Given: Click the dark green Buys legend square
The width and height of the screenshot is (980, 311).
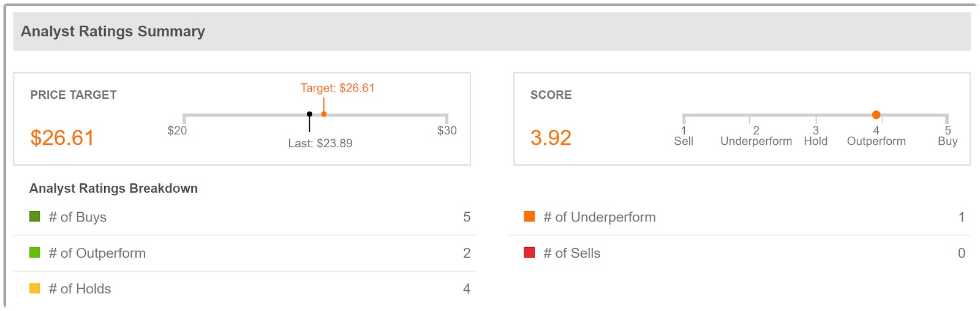Looking at the screenshot, I should point(35,217).
